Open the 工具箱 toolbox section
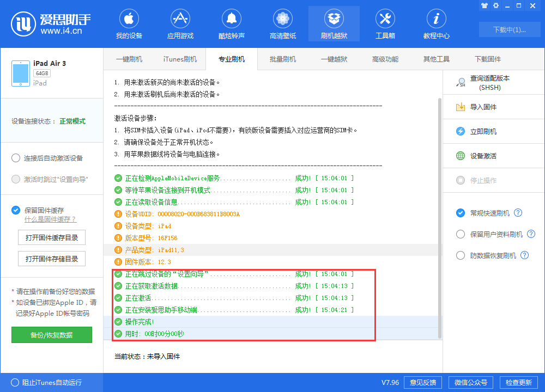 [385, 23]
